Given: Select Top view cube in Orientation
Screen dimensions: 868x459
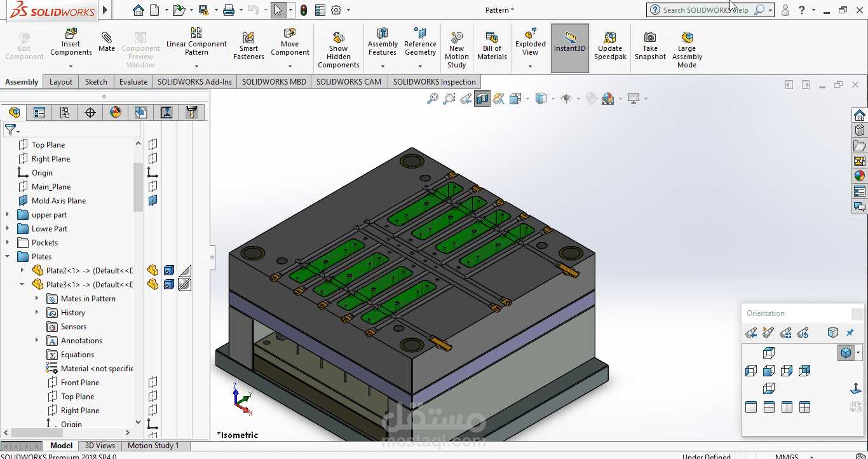Looking at the screenshot, I should [x=769, y=353].
